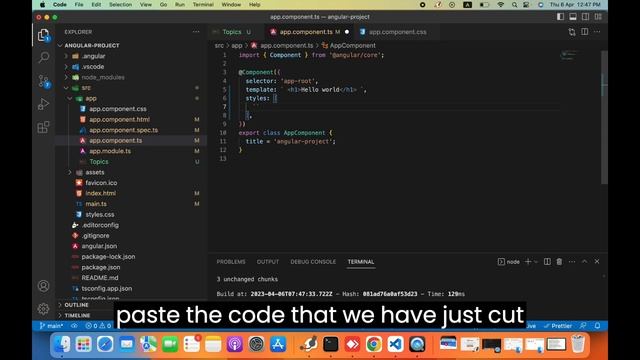Click the main branch in status bar
This screenshot has width=640, height=360.
[x=51, y=326]
